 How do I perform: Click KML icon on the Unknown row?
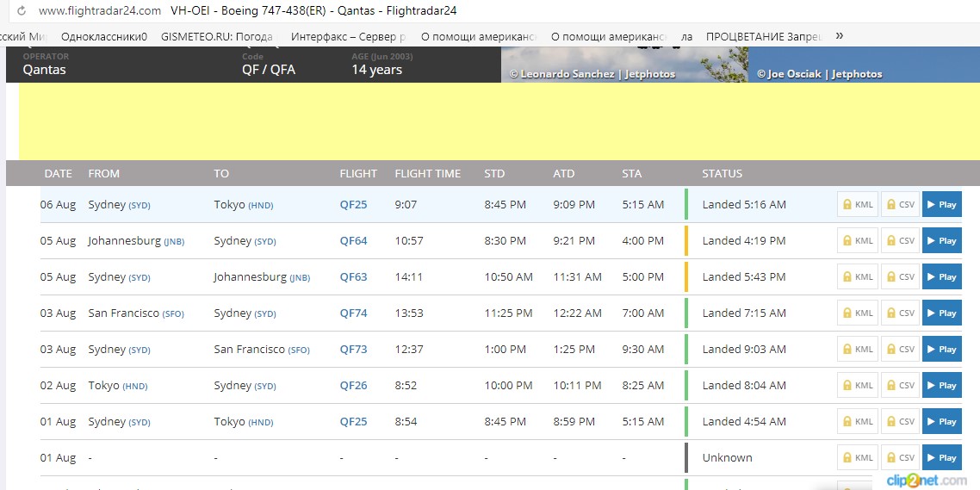858,458
